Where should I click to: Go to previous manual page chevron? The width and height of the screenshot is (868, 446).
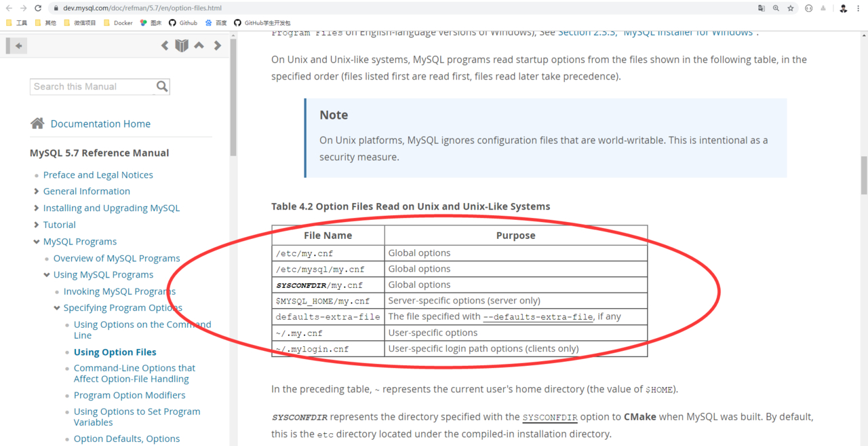click(165, 45)
